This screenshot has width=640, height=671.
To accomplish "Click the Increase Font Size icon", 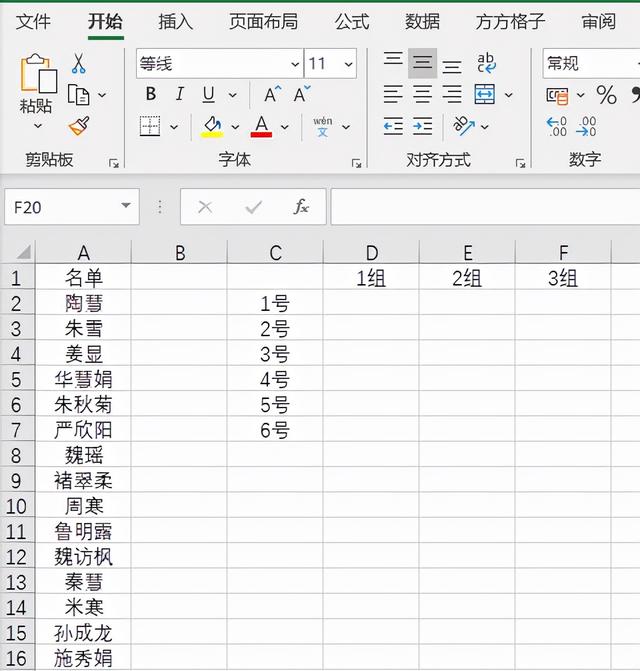I will pos(272,95).
